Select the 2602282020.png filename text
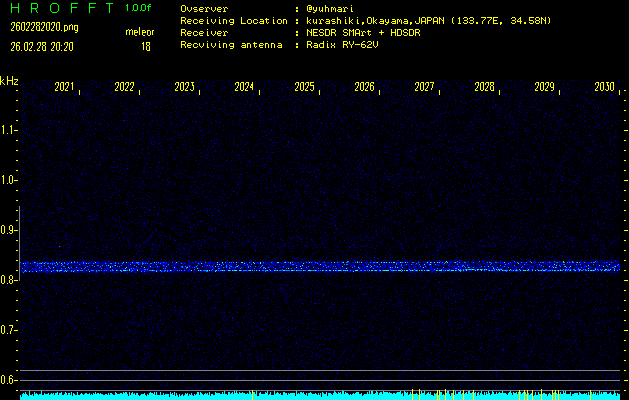Screen dimensions: 629x400 pos(43,27)
